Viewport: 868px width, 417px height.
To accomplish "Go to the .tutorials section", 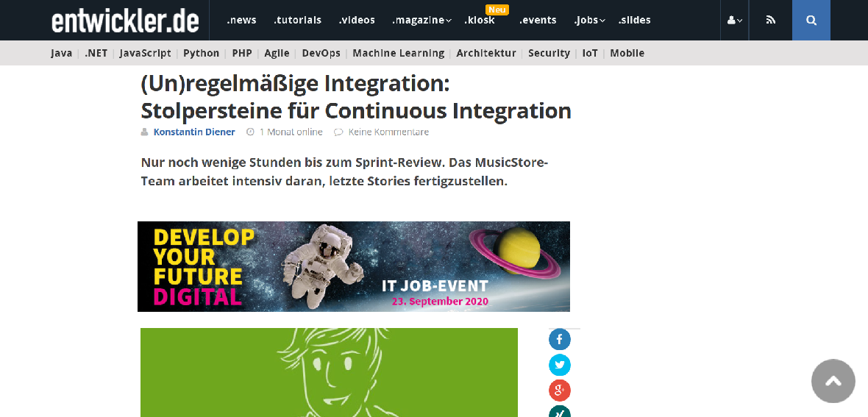I will pos(298,21).
